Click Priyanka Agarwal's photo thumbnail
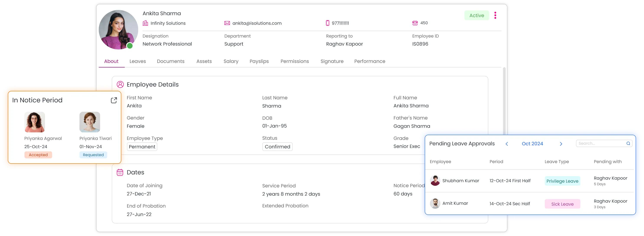Screen dimensions: 644x236 (34, 122)
